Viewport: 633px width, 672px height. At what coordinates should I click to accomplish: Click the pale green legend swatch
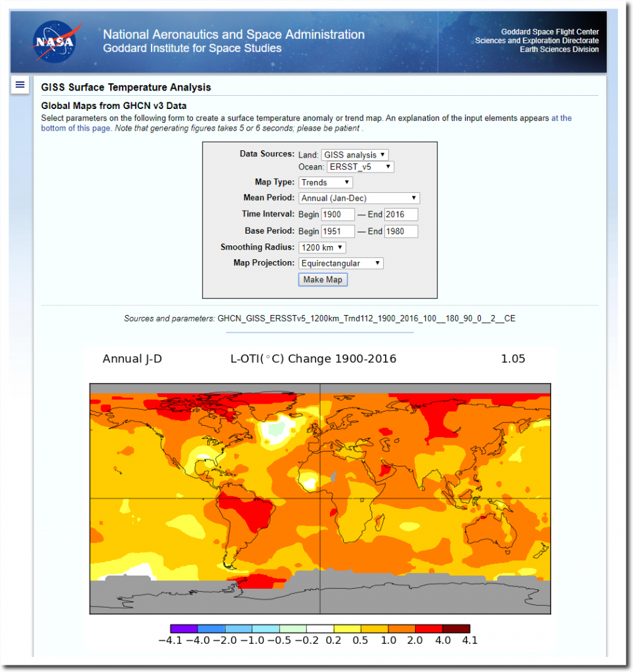point(293,629)
